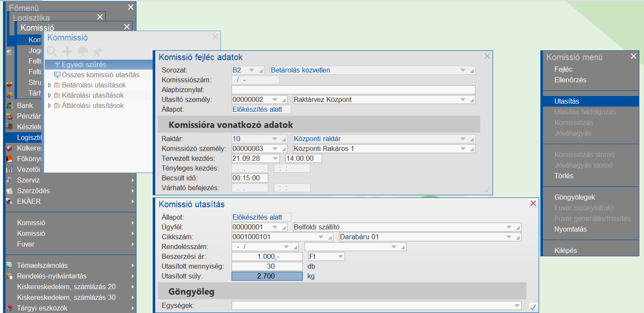
Task: Open the Ft currency dropdown
Action: [340, 257]
